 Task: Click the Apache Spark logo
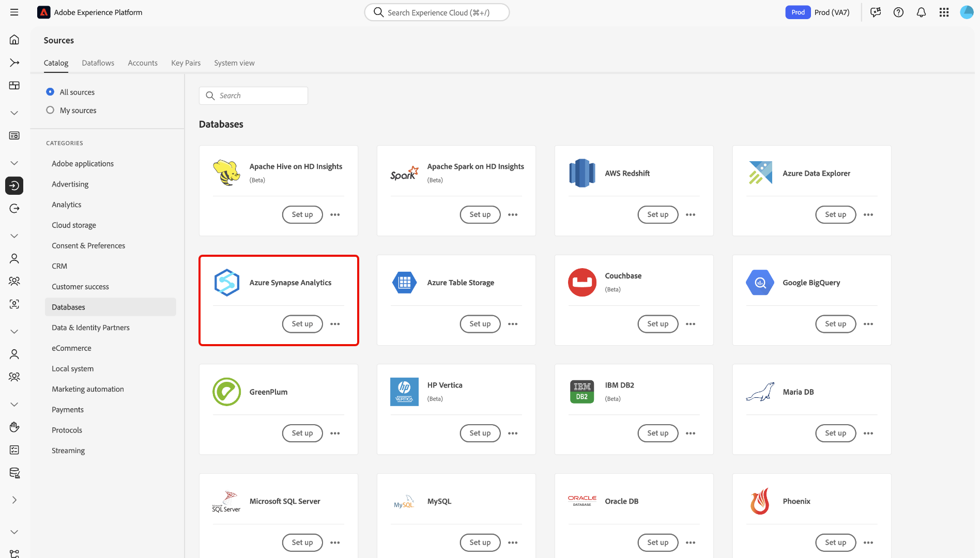tap(404, 173)
